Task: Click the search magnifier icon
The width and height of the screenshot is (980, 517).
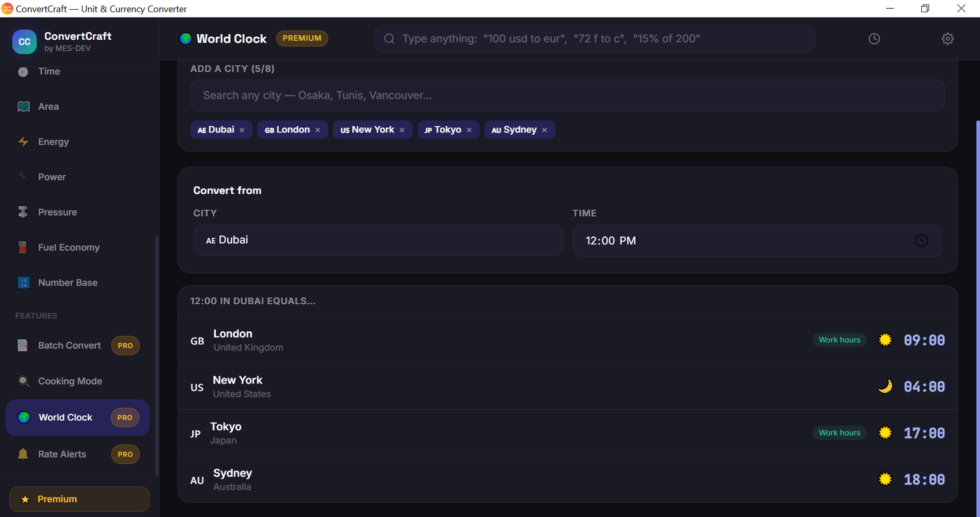Action: tap(390, 39)
